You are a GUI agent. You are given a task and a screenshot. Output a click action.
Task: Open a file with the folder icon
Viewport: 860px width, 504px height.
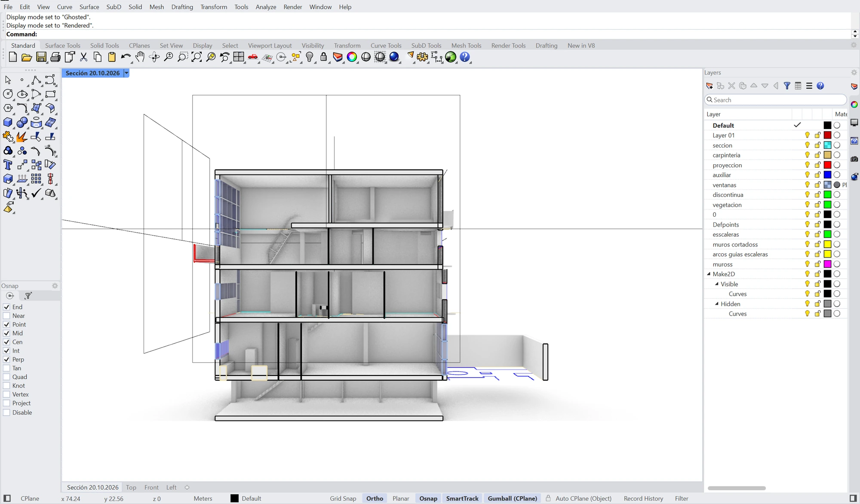[27, 57]
